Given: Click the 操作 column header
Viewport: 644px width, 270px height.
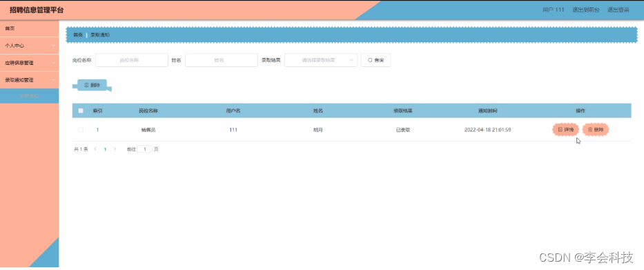Looking at the screenshot, I should 580,111.
